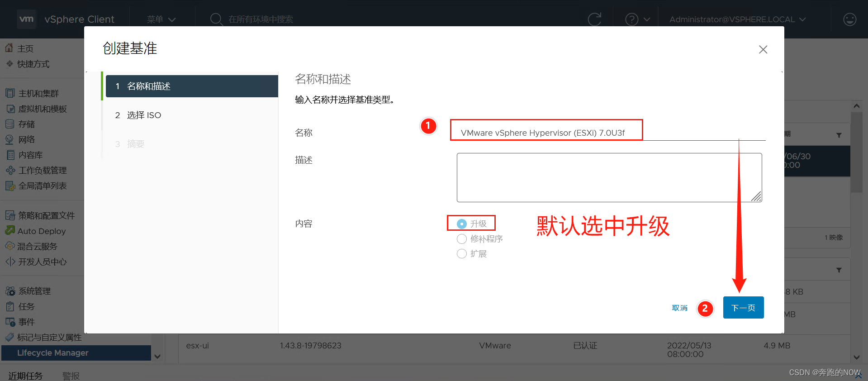Click the 主机和集群 hosts and clusters icon
Image resolution: width=868 pixels, height=381 pixels.
(10, 93)
